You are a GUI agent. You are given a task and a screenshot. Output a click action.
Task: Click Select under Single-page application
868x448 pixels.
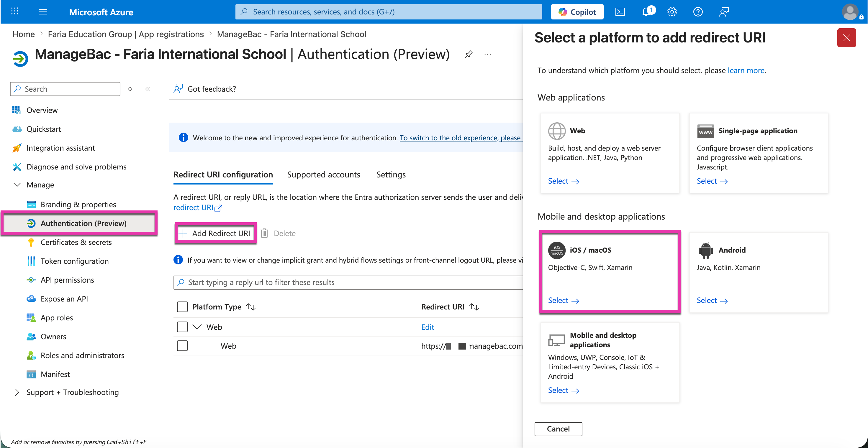(x=712, y=181)
